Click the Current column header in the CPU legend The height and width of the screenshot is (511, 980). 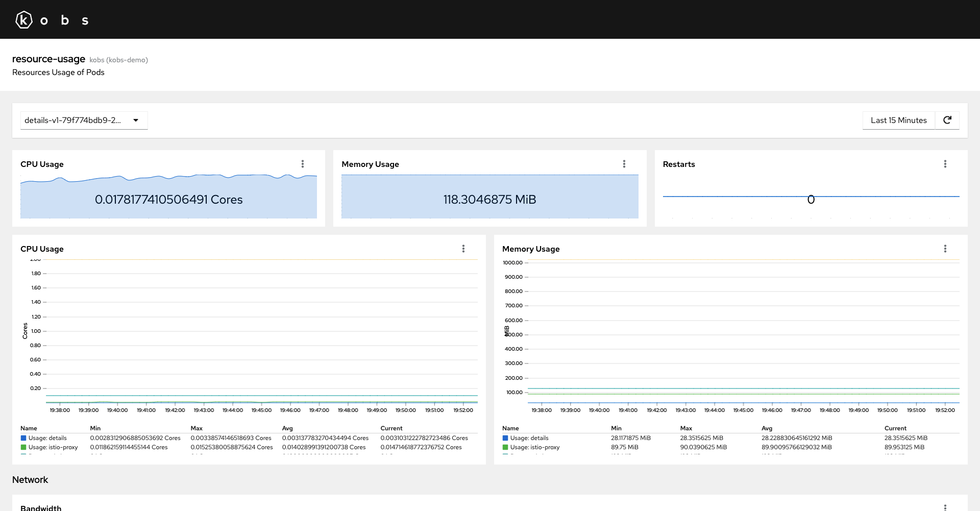[x=391, y=428]
